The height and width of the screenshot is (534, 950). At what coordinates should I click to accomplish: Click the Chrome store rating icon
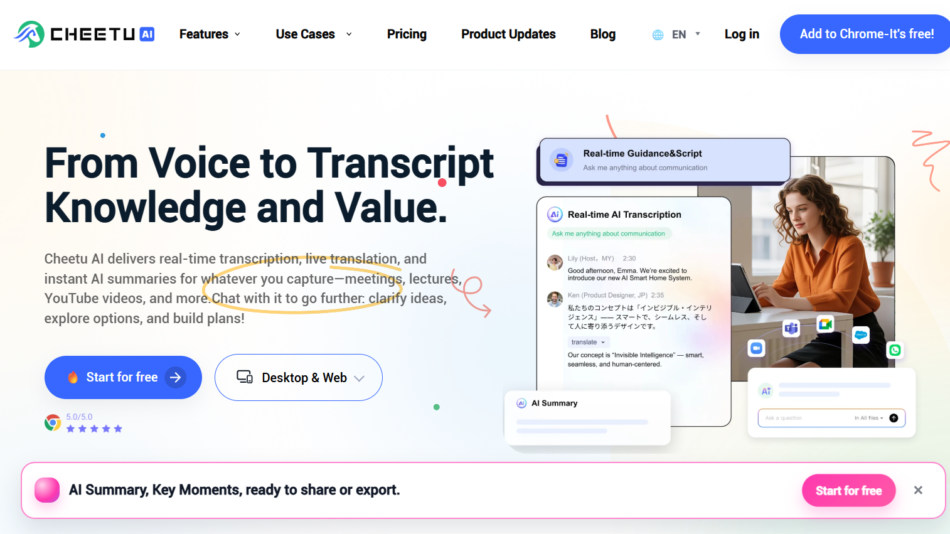53,422
